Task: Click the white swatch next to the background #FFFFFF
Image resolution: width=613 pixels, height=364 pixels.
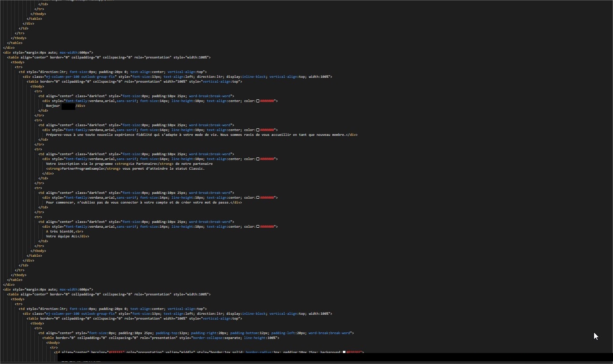Action: pyautogui.click(x=345, y=352)
